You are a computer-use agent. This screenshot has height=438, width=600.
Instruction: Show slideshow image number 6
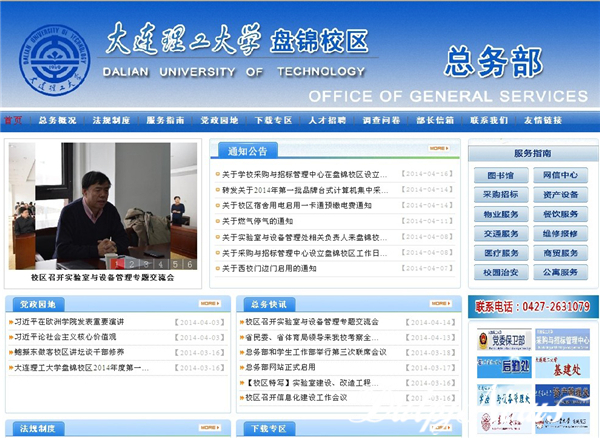pos(190,264)
